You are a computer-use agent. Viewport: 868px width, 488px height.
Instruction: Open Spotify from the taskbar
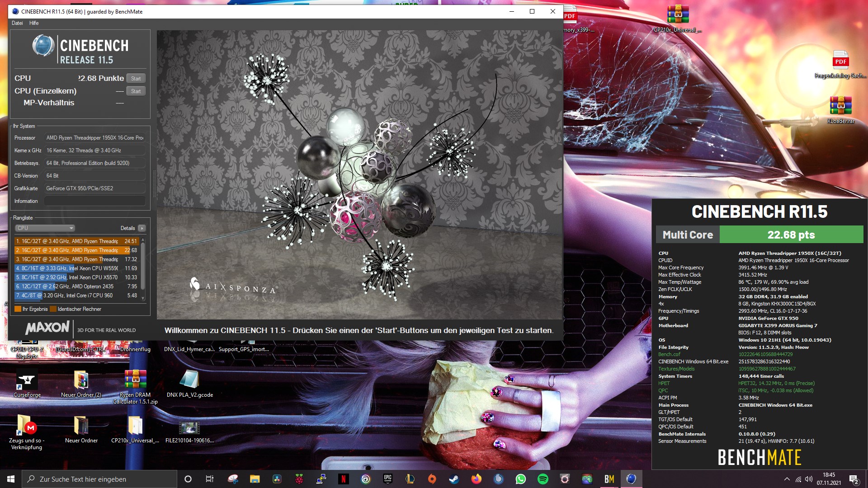(542, 479)
